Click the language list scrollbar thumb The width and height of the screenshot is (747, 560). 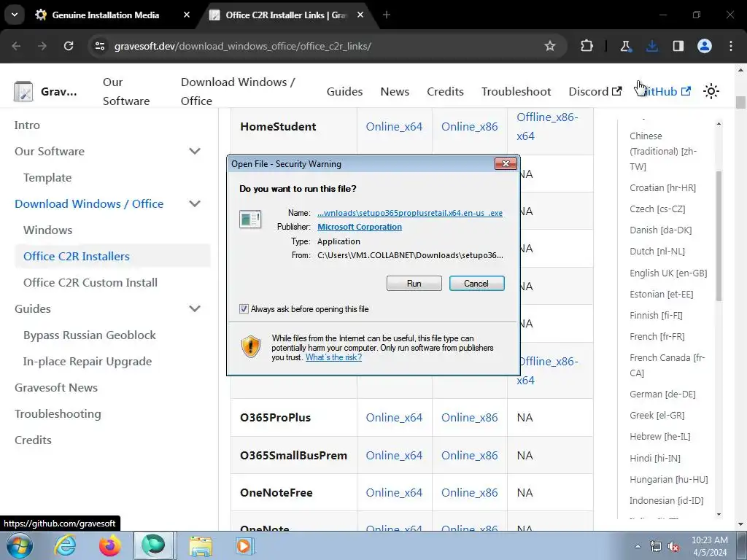click(x=719, y=236)
